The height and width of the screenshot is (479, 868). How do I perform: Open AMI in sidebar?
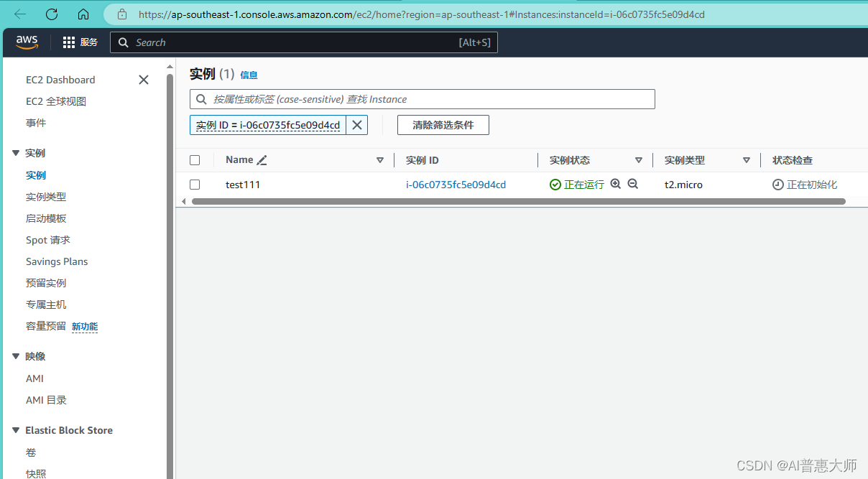34,378
